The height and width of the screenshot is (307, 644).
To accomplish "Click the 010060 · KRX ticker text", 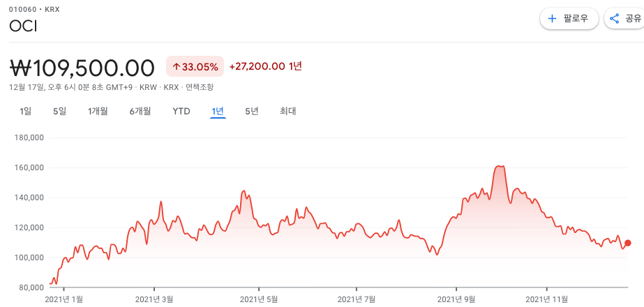I will point(34,9).
